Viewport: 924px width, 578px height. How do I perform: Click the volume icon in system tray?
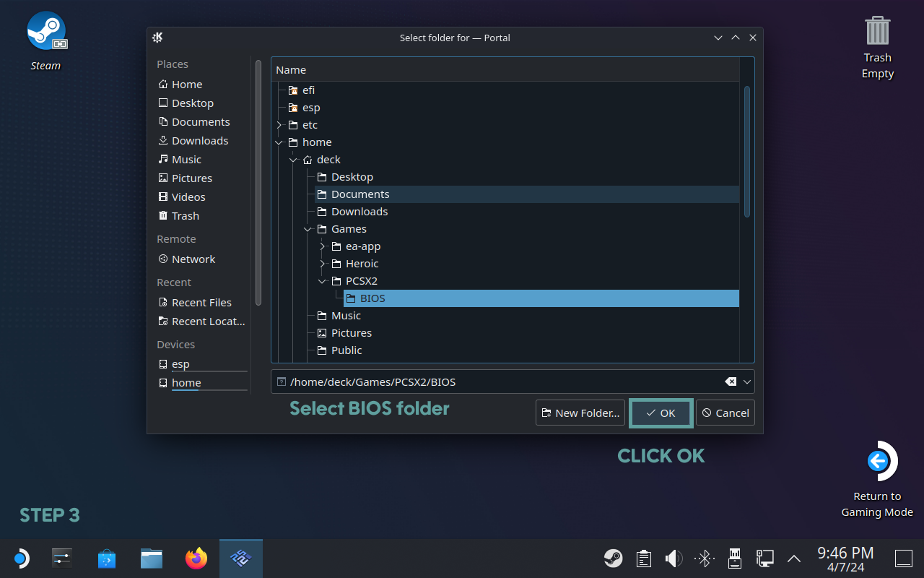674,558
